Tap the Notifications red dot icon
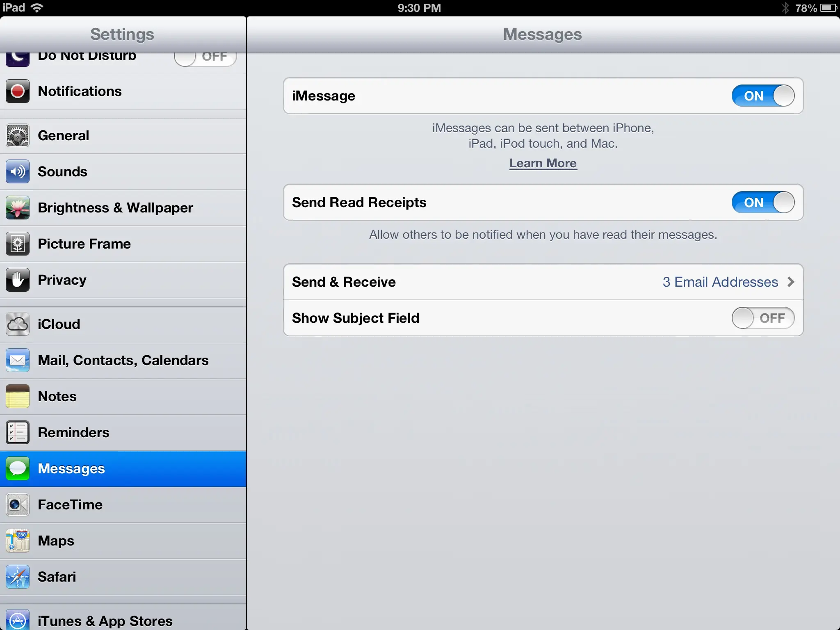840x630 pixels. point(18,91)
